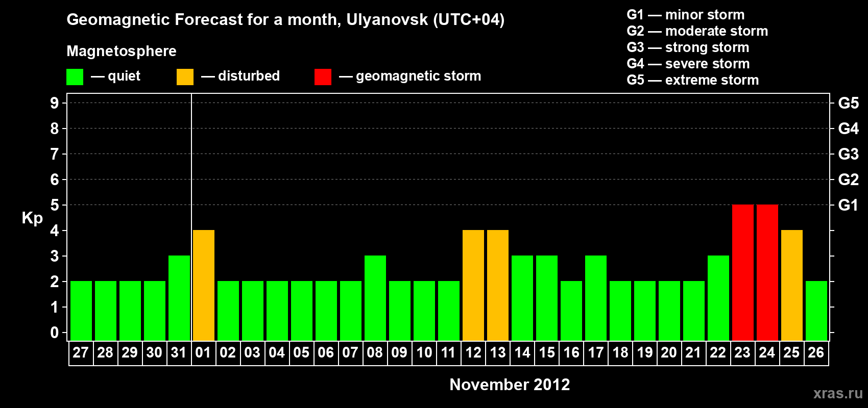Click the 'G2 — moderate storm' legend line
The width and height of the screenshot is (868, 408).
[697, 31]
